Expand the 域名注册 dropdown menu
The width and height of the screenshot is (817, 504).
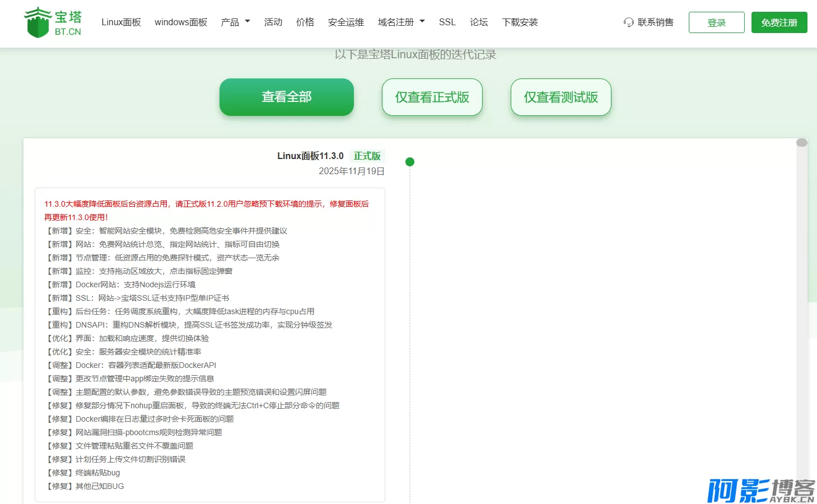point(401,22)
